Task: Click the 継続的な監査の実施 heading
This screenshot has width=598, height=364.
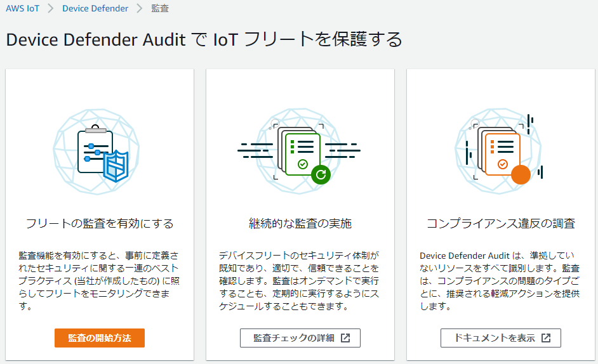Action: point(300,224)
